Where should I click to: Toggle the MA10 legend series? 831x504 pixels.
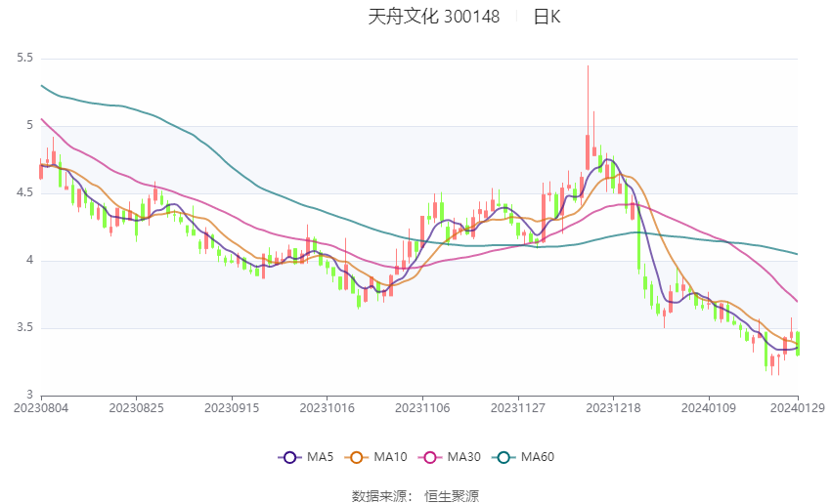(x=375, y=457)
